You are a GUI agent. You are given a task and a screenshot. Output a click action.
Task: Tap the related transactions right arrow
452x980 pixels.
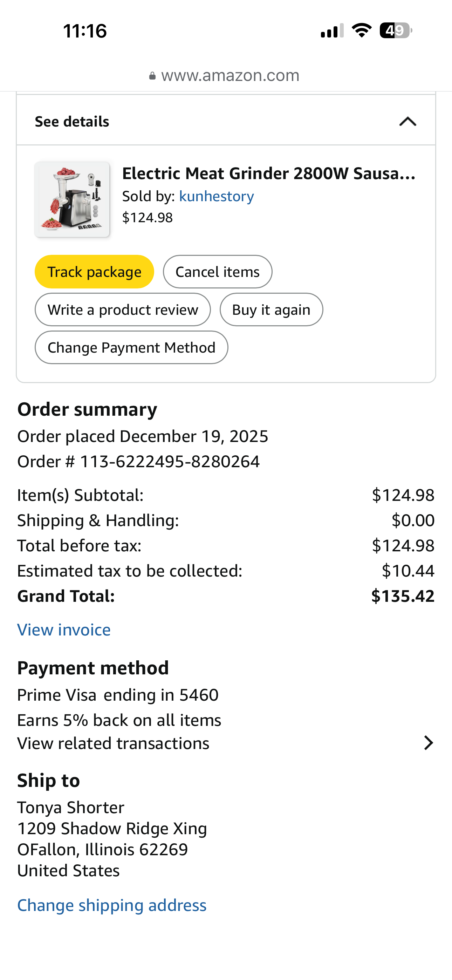[429, 743]
